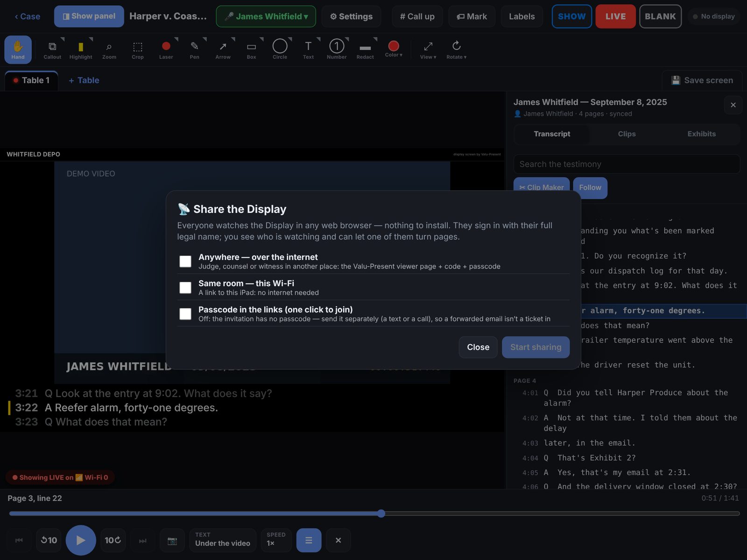The image size is (747, 560).
Task: Open the Color picker dropdown
Action: tap(394, 50)
